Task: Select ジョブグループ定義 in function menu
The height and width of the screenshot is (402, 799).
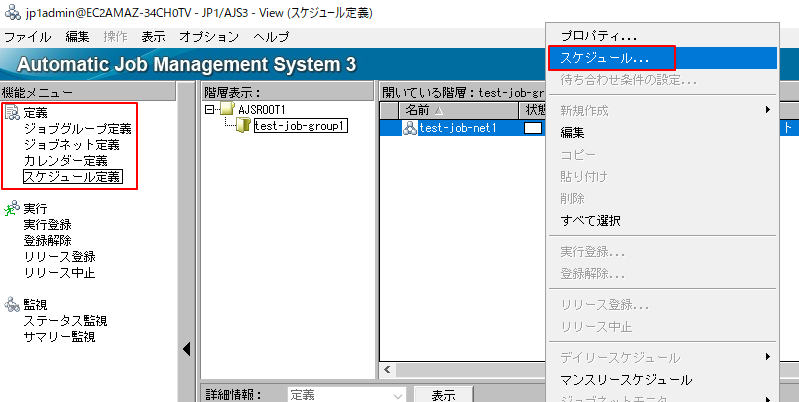Action: click(77, 129)
